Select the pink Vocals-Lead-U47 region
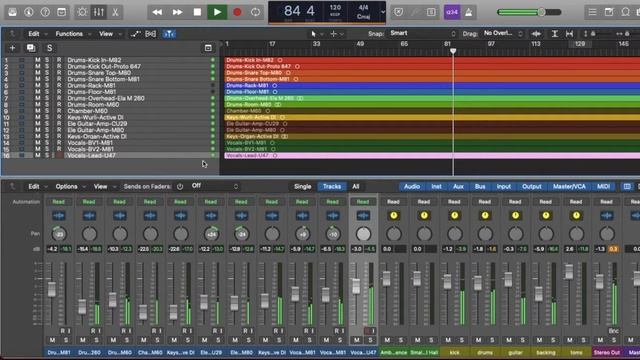The image size is (640, 360). 432,156
